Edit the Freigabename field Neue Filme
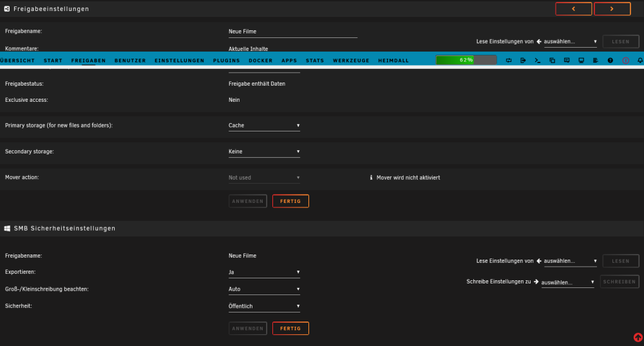644x346 pixels. (x=292, y=32)
